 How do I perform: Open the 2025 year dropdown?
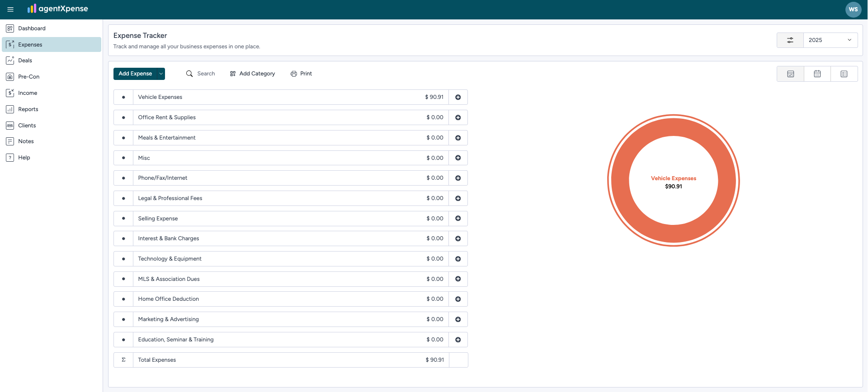coord(830,40)
